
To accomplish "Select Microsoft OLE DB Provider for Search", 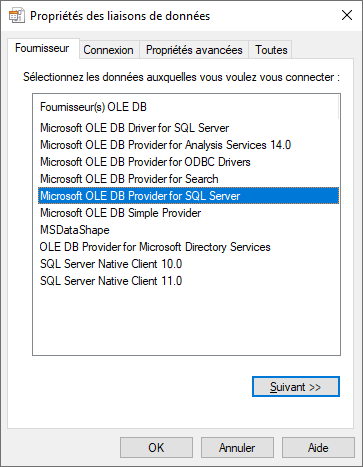I will [x=129, y=179].
